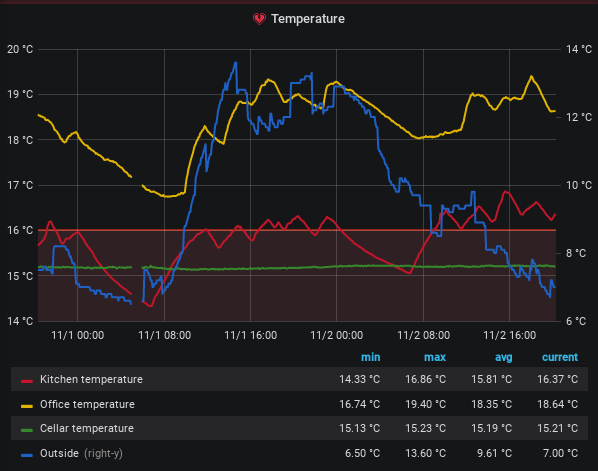Click the Cellar max value 15.23 °C
Image resolution: width=598 pixels, height=471 pixels.
point(426,428)
